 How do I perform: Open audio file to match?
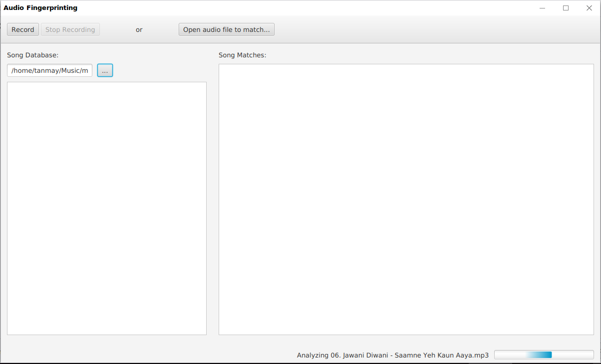(227, 29)
